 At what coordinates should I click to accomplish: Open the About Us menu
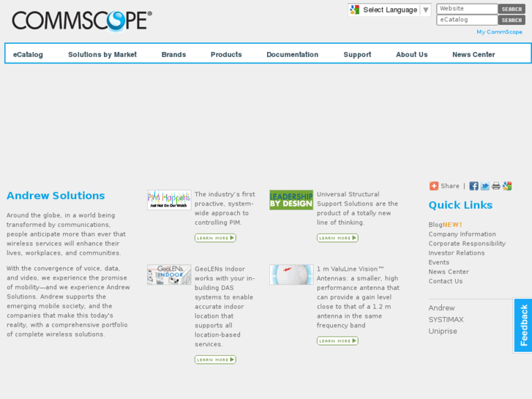pos(411,54)
